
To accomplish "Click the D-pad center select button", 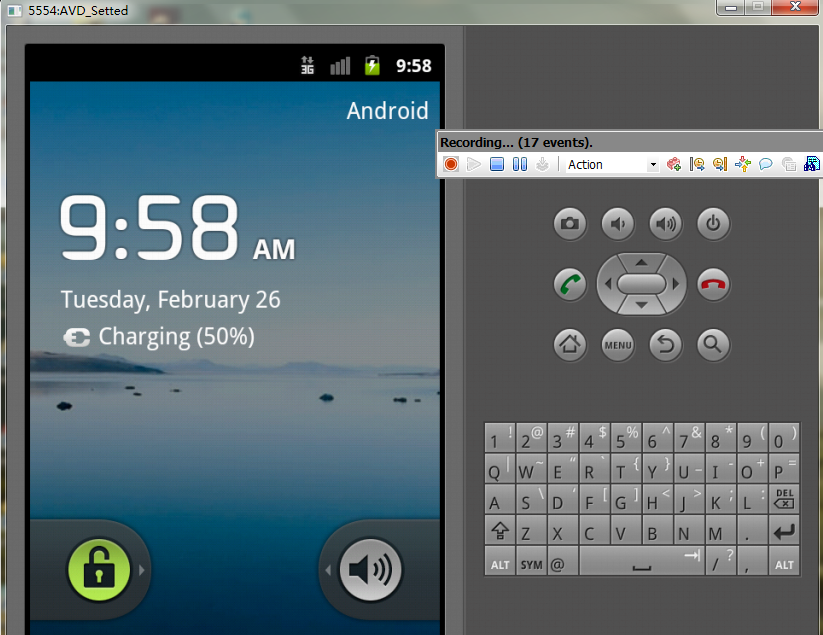I will click(x=641, y=284).
